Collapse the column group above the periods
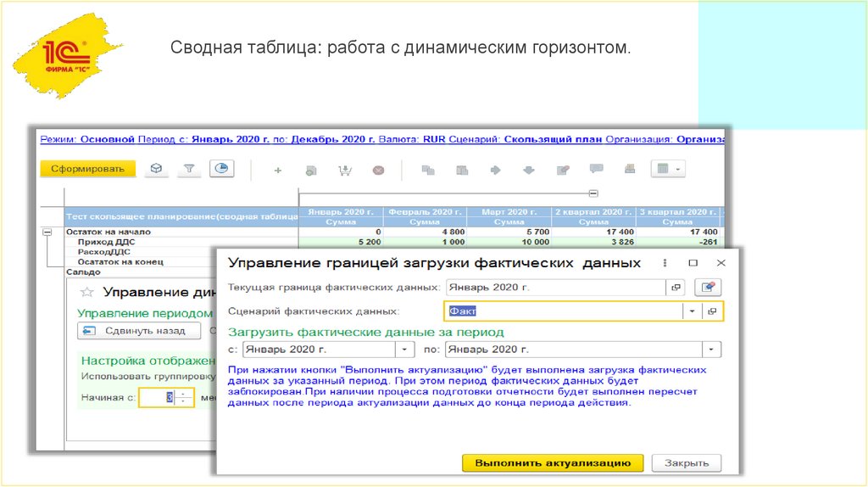Viewport: 868px width, 487px height. pyautogui.click(x=593, y=193)
